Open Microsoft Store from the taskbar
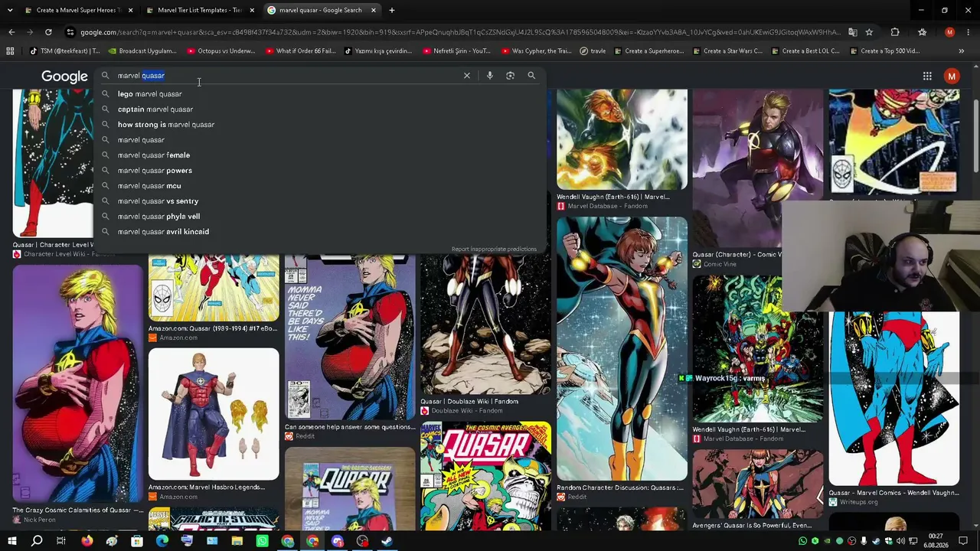 point(137,541)
